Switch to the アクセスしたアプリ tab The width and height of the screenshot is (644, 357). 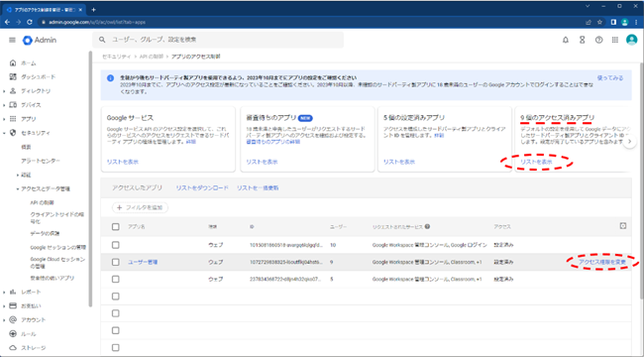point(137,187)
